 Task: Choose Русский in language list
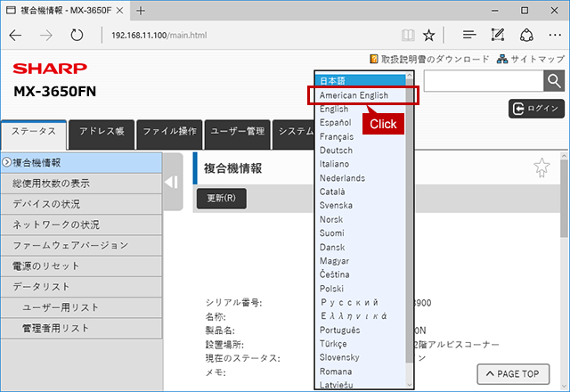(361, 303)
